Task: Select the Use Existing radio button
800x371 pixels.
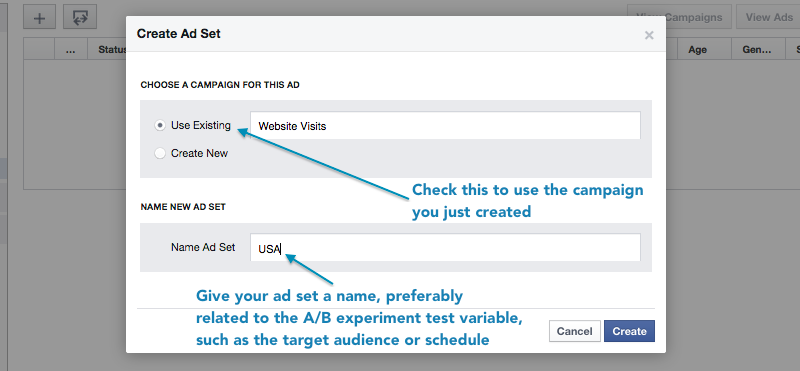Action: tap(160, 126)
